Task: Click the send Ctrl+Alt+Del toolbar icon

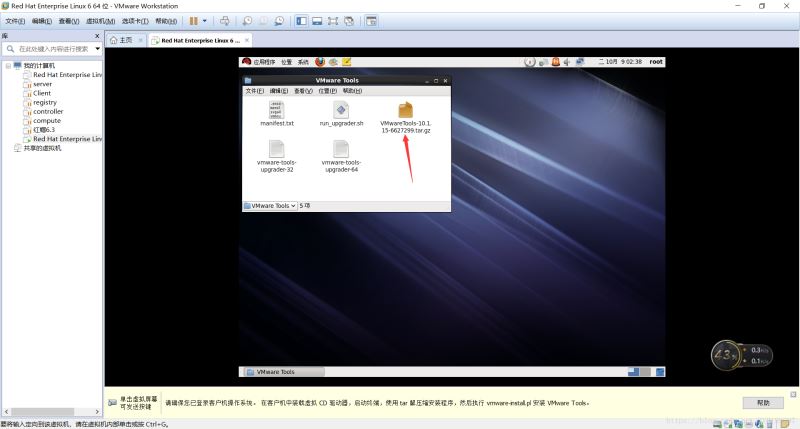Action: click(x=224, y=20)
